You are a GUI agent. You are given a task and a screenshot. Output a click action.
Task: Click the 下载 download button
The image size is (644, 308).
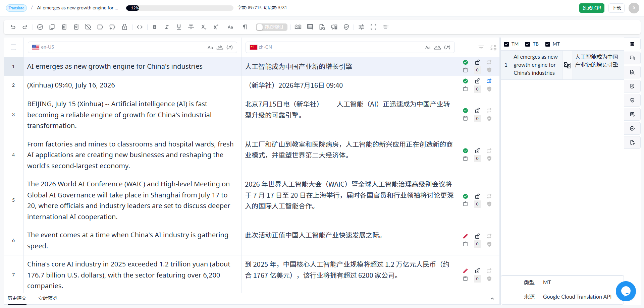[616, 8]
